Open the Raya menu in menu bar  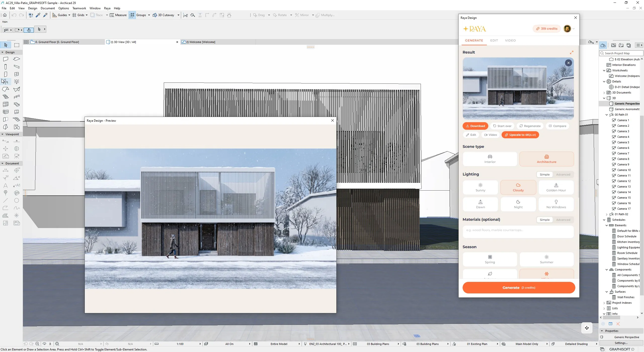[107, 8]
